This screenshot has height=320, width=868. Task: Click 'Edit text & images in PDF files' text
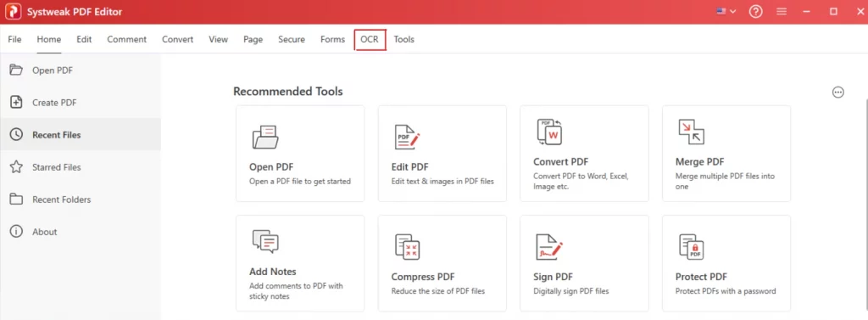click(442, 182)
